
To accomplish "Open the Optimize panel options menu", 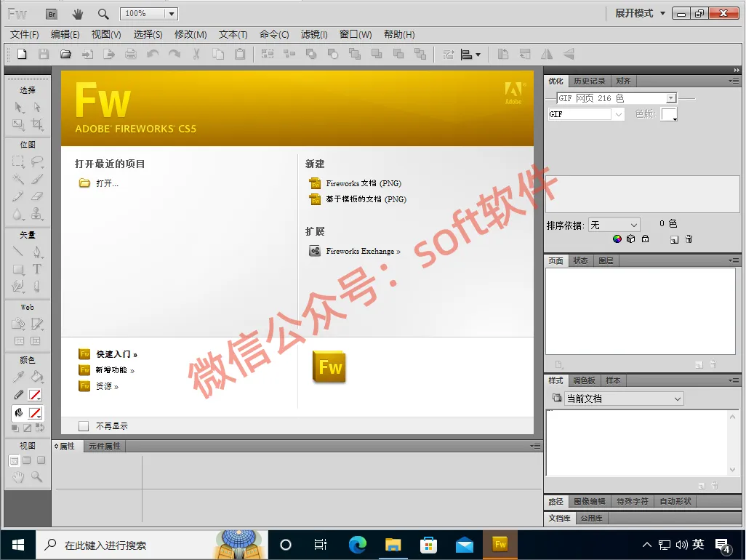I will tap(734, 81).
